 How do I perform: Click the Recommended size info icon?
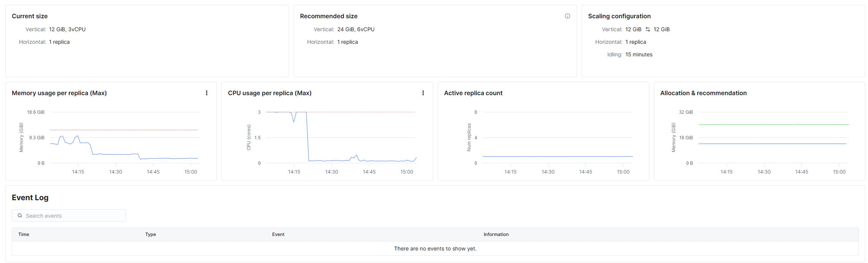[x=567, y=16]
